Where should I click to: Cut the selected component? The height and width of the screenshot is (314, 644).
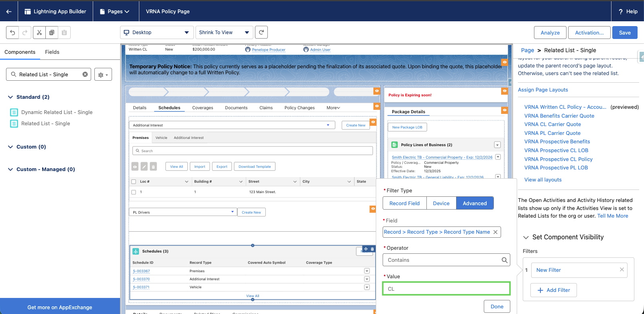pyautogui.click(x=39, y=33)
